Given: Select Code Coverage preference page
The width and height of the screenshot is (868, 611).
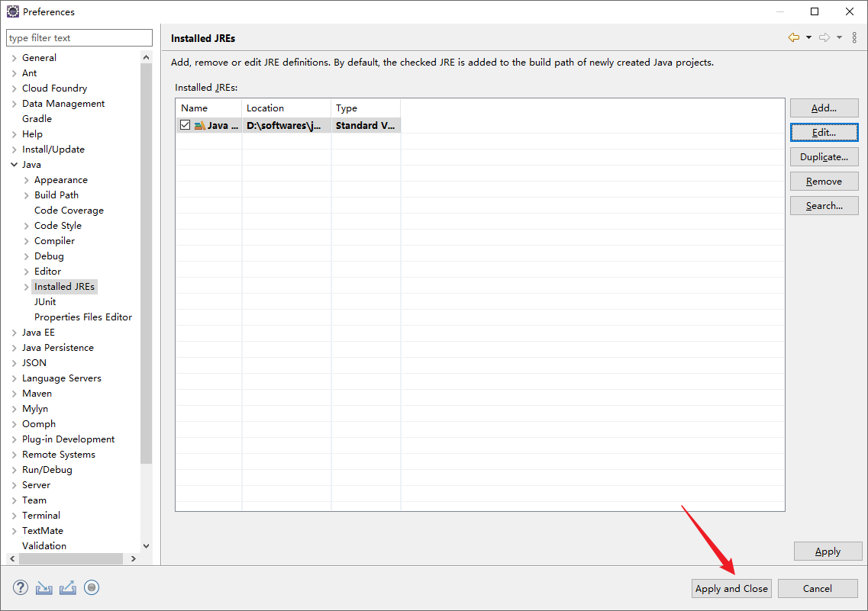Looking at the screenshot, I should click(x=69, y=211).
